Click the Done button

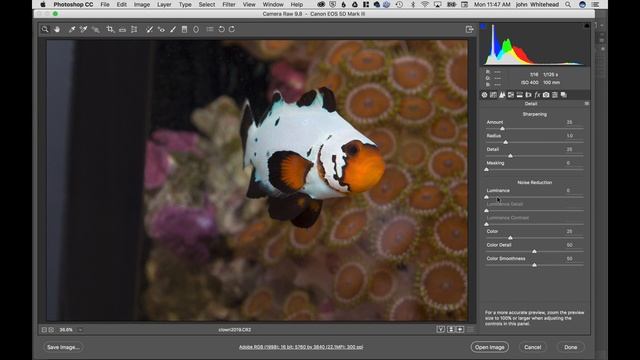571,347
